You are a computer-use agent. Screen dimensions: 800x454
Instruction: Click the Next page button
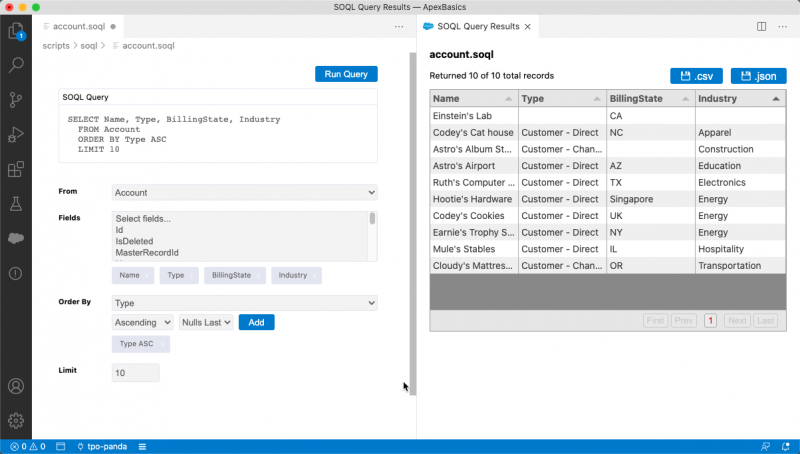point(737,321)
